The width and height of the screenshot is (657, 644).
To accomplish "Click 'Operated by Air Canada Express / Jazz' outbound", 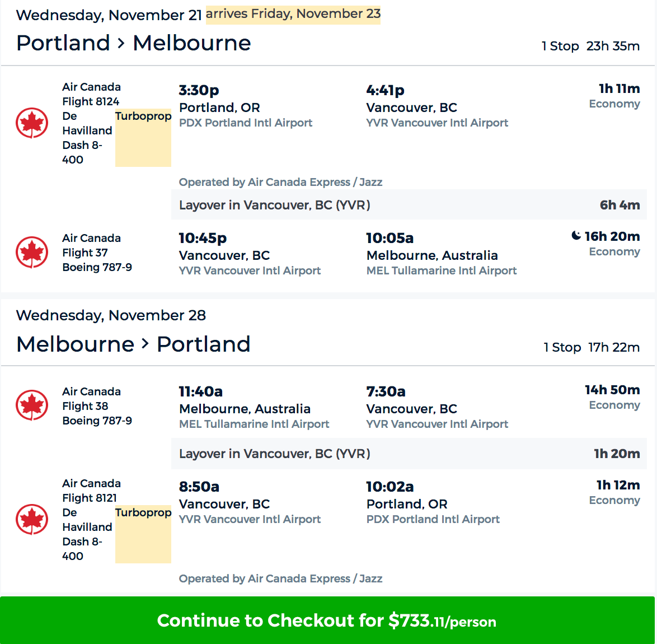I will (280, 182).
